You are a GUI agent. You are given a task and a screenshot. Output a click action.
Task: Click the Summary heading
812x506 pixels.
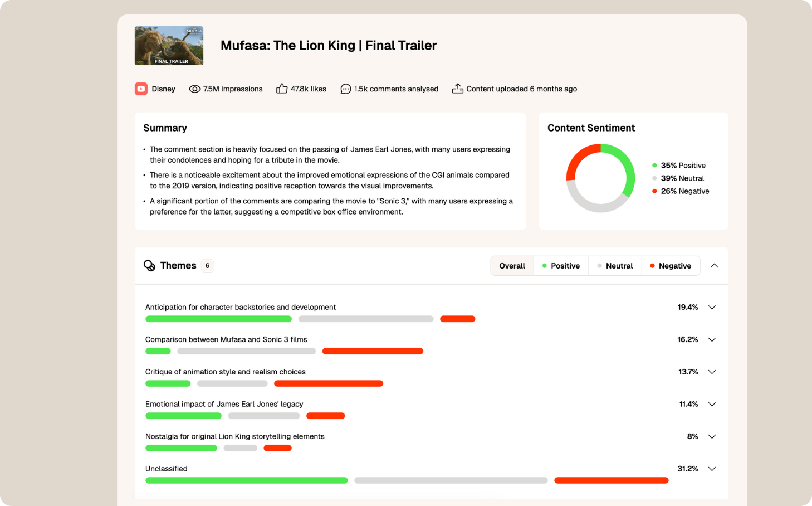click(x=165, y=128)
